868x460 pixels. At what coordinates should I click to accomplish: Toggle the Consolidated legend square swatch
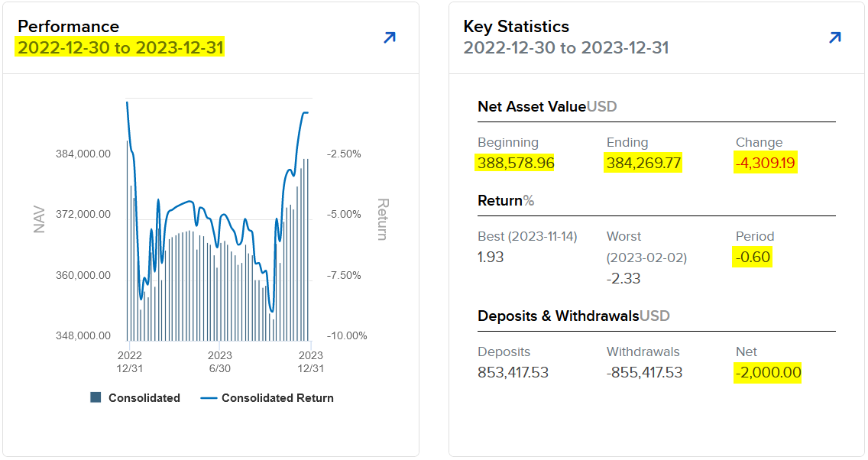pyautogui.click(x=96, y=397)
